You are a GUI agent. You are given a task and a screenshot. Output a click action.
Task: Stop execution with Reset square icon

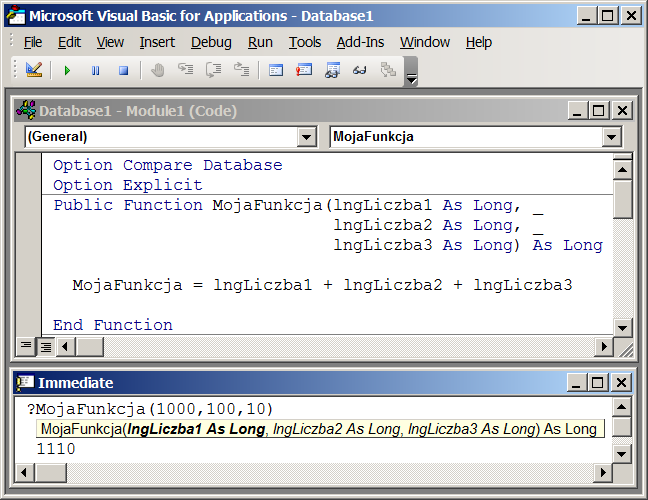click(123, 71)
